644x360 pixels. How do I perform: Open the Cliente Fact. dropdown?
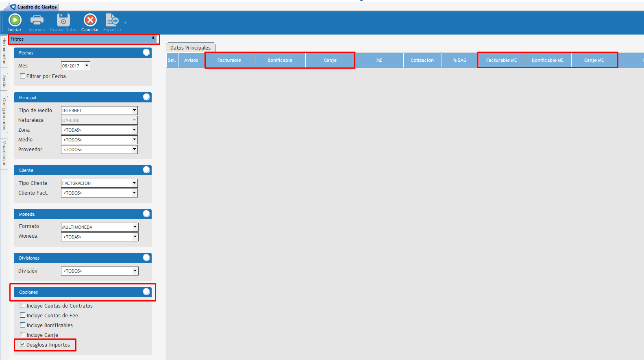point(134,193)
